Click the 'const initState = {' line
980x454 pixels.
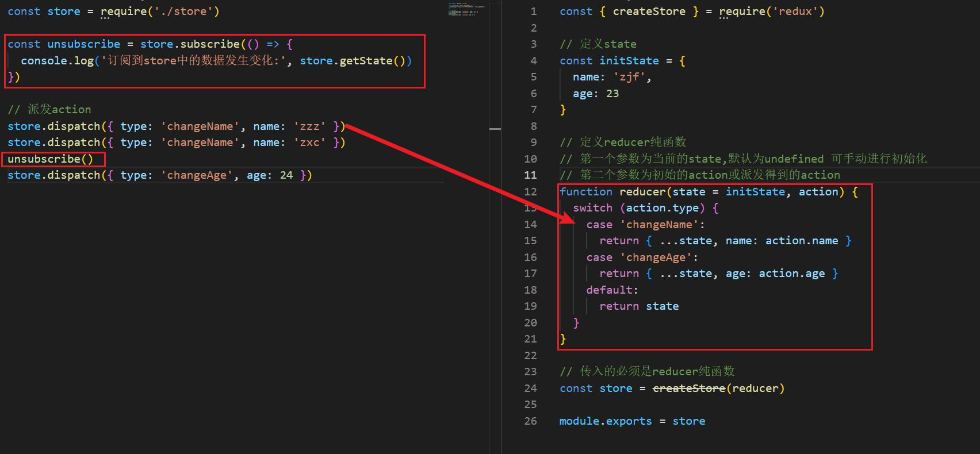tap(622, 61)
